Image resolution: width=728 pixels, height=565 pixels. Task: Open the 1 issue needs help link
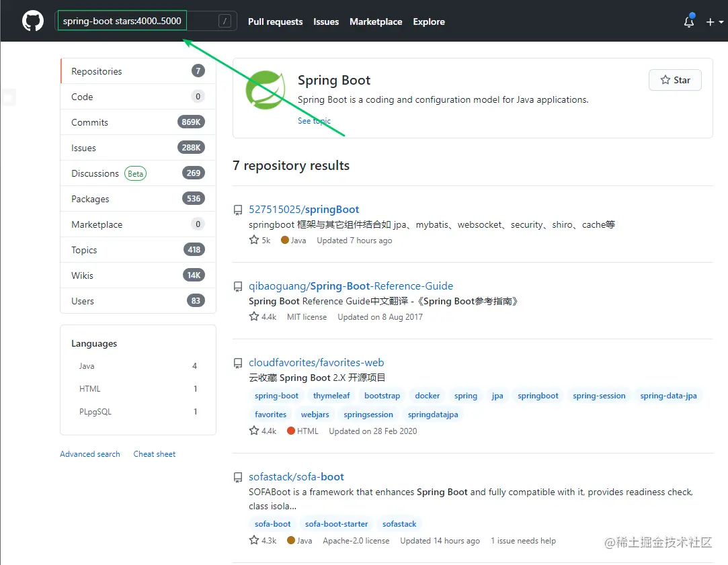click(523, 540)
